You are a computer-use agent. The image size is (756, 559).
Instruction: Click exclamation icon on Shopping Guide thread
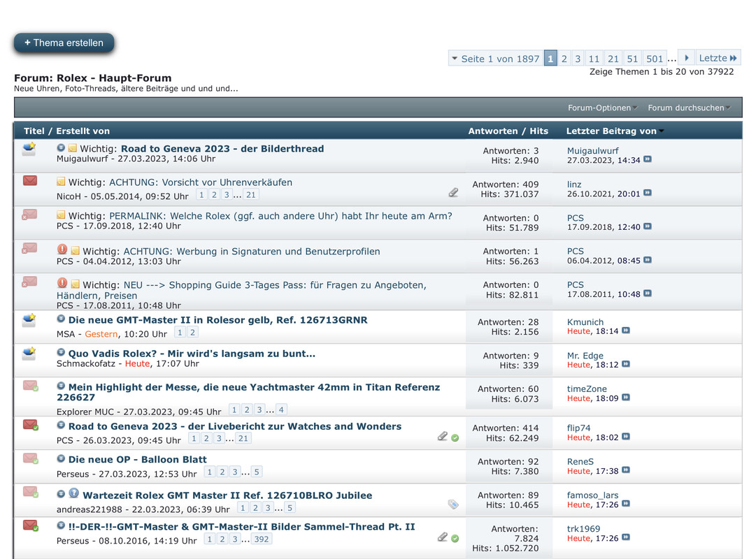[x=62, y=283]
